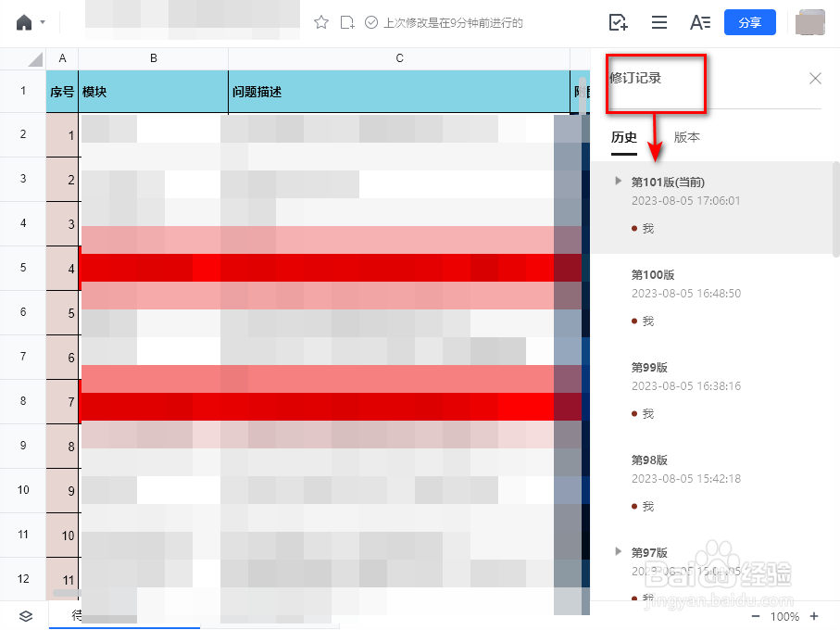Select column C header
The width and height of the screenshot is (840, 630).
[399, 57]
